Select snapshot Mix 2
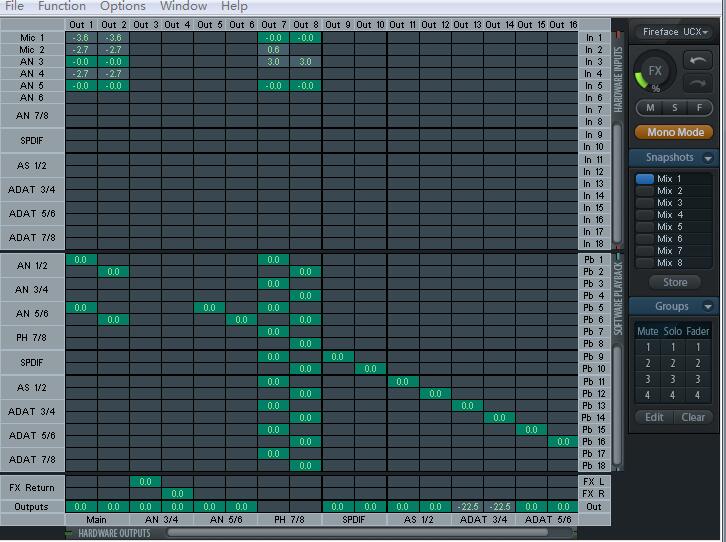 tap(674, 191)
